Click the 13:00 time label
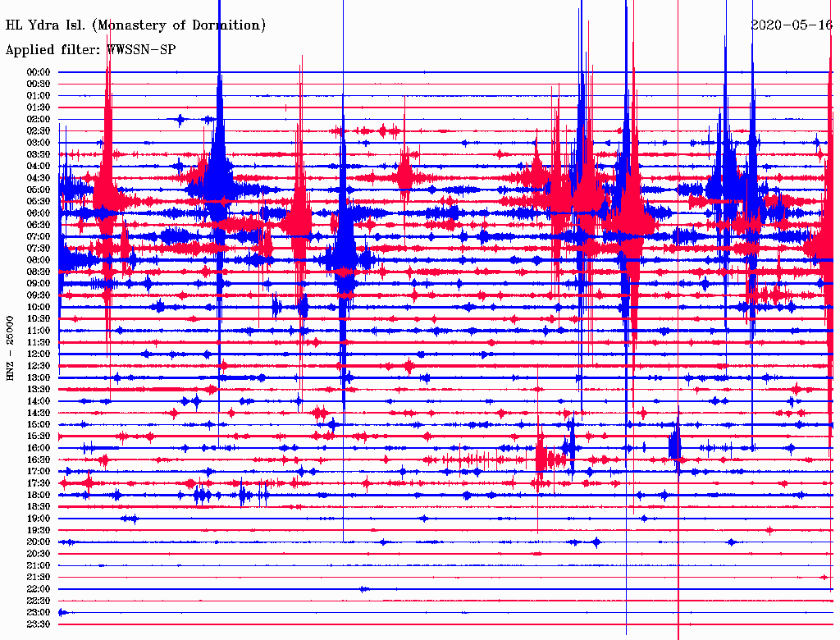 pyautogui.click(x=39, y=378)
